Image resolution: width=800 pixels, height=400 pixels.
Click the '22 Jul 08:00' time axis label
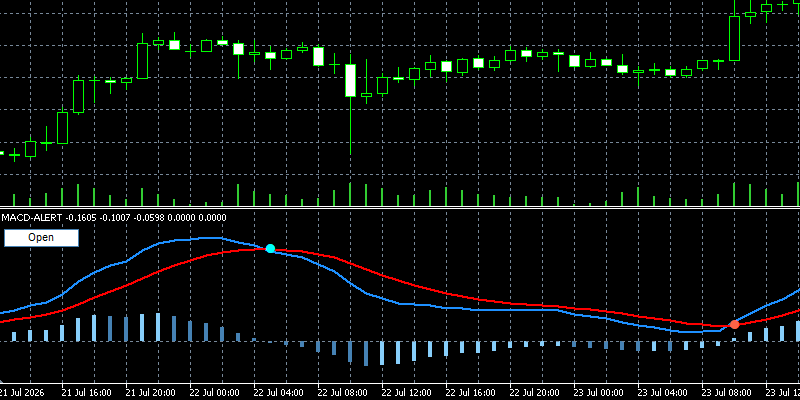[x=342, y=393]
